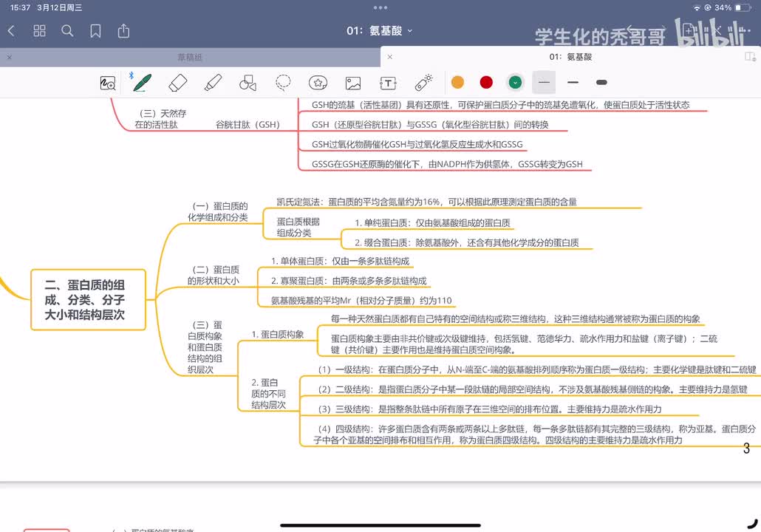Select the Eraser tool
The width and height of the screenshot is (761, 532).
pos(177,83)
